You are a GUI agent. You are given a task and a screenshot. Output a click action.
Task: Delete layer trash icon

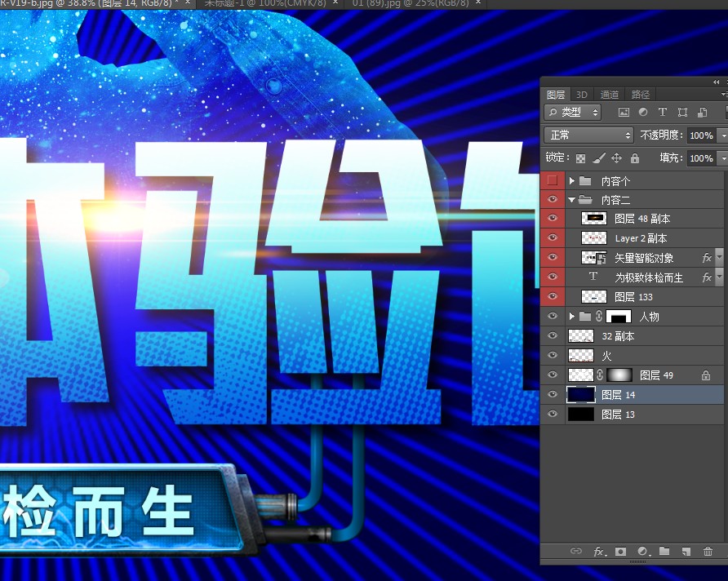tap(708, 552)
